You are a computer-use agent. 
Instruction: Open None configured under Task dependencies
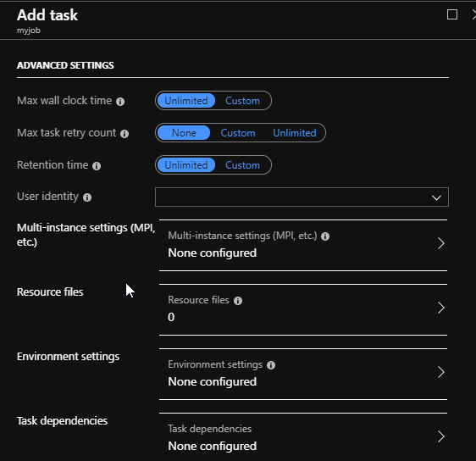click(213, 446)
